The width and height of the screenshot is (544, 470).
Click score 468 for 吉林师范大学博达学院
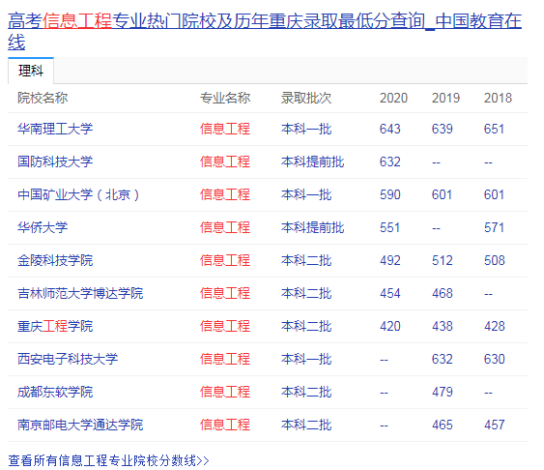click(442, 293)
